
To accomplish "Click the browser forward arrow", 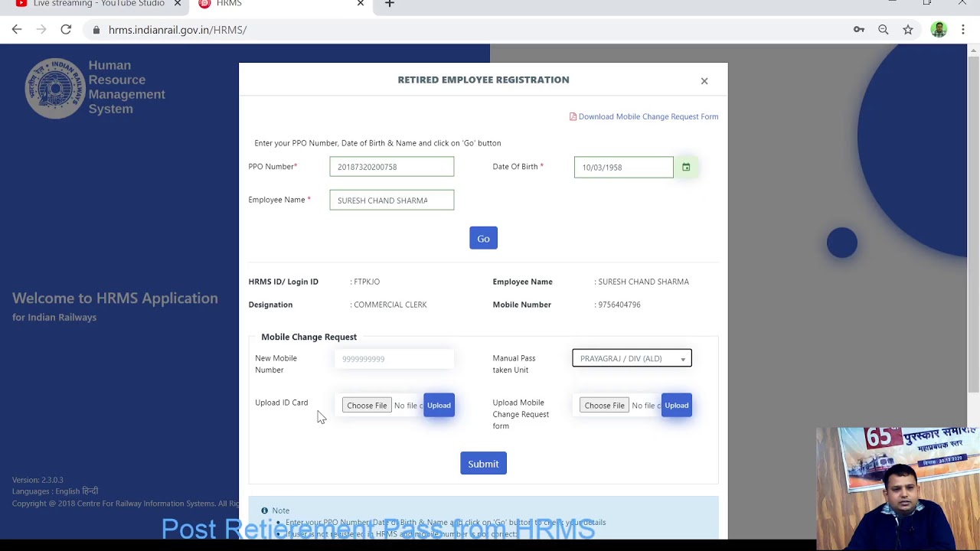I will click(x=41, y=30).
